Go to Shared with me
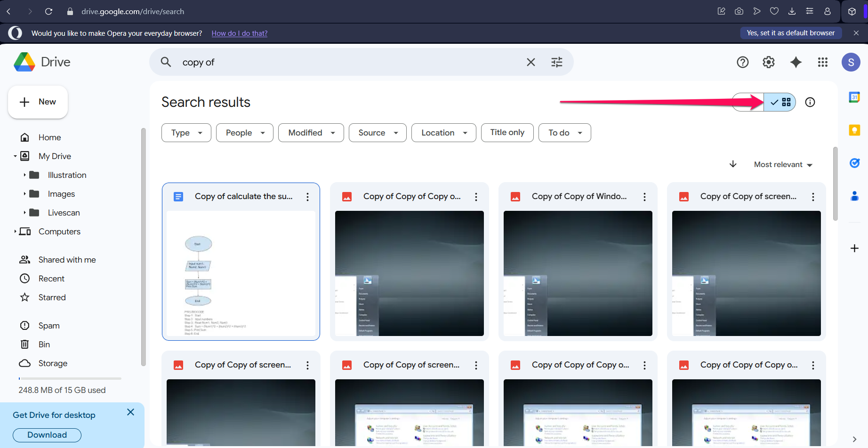 pyautogui.click(x=67, y=260)
